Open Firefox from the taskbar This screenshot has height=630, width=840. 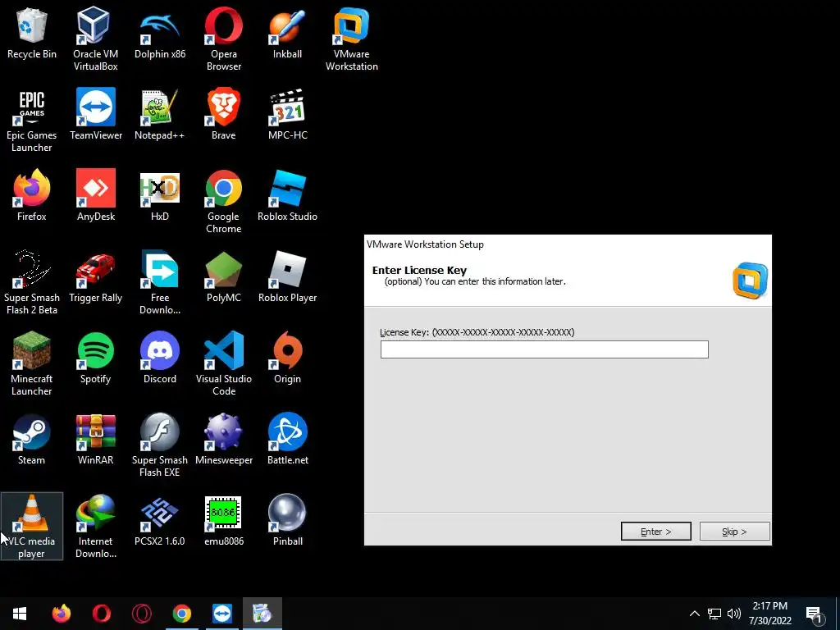tap(61, 614)
